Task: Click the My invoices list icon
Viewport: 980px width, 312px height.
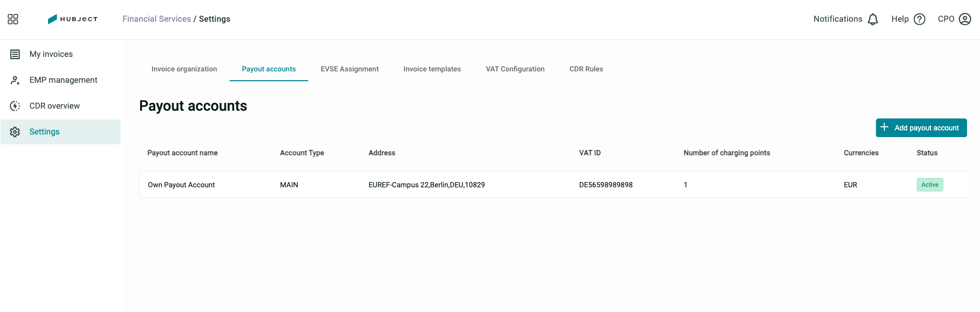Action: point(15,54)
